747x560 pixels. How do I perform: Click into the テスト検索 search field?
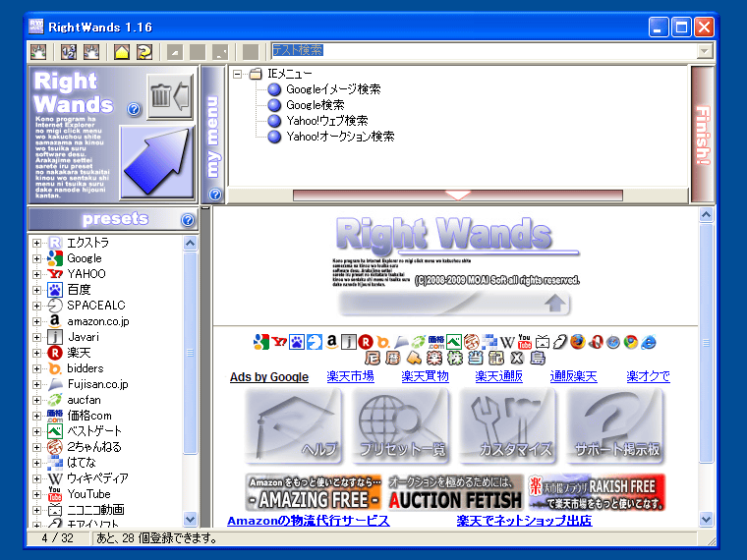point(484,50)
